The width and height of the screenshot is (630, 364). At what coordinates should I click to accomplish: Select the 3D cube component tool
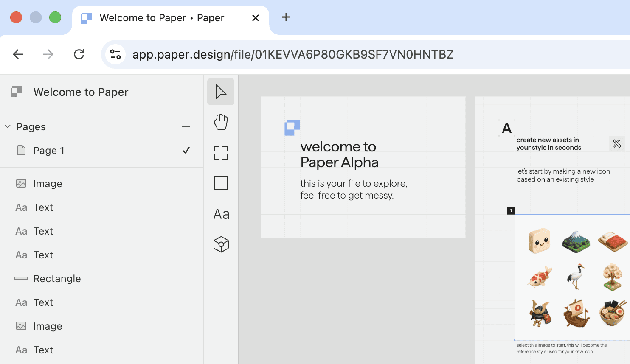tap(221, 244)
